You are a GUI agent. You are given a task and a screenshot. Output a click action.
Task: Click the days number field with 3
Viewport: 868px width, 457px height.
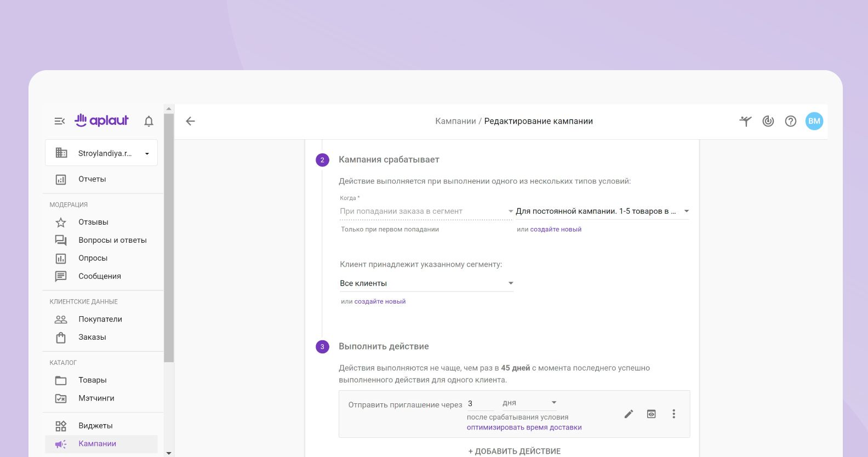pyautogui.click(x=480, y=403)
